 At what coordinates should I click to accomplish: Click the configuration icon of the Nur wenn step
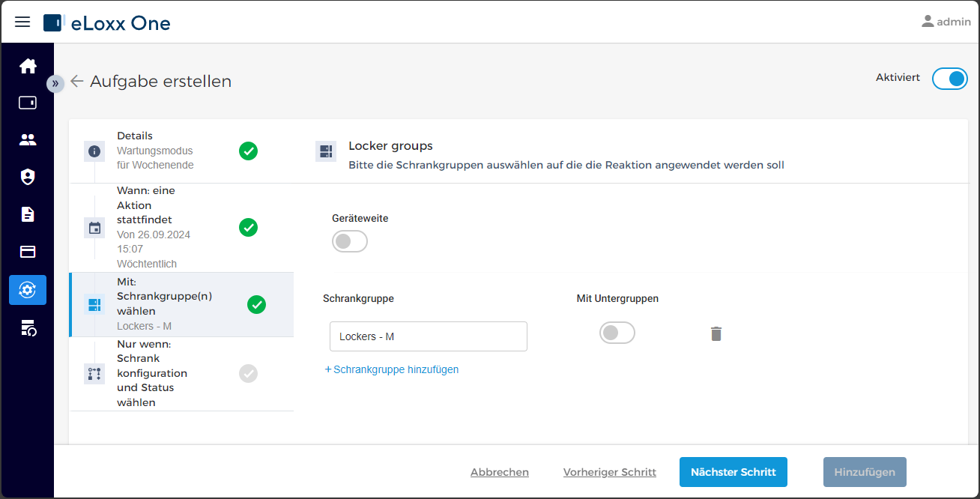point(94,374)
